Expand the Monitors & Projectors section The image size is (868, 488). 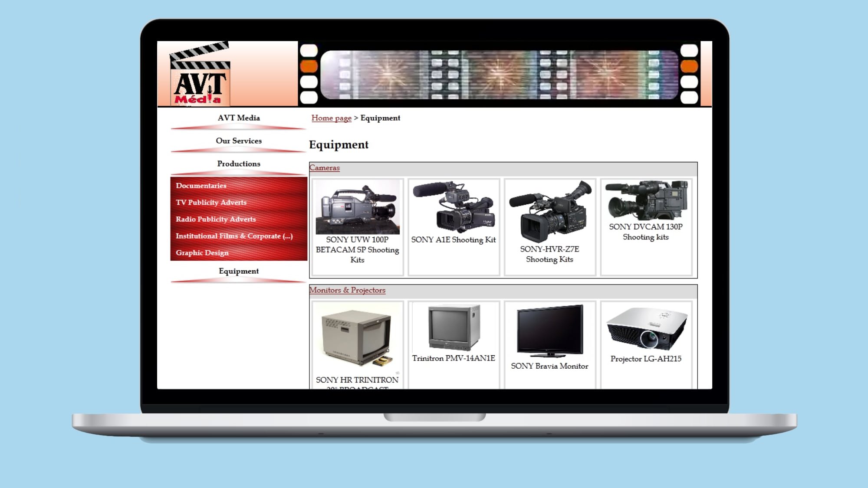click(348, 290)
